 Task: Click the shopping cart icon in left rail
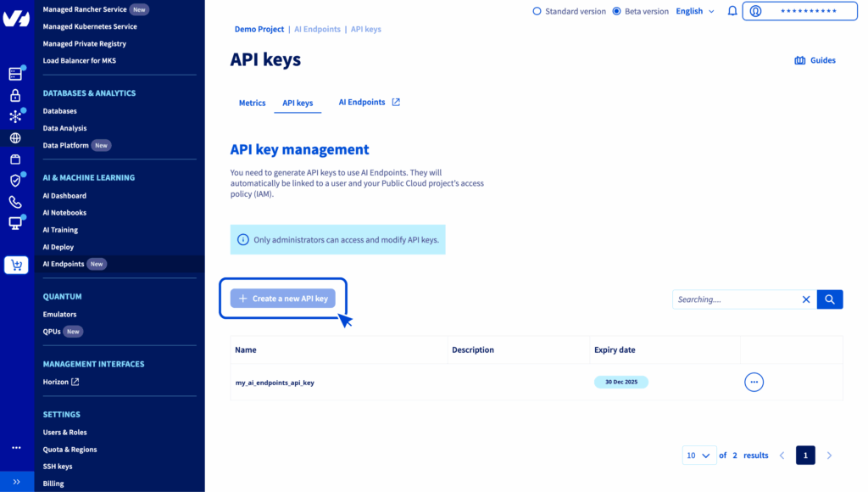coord(16,266)
